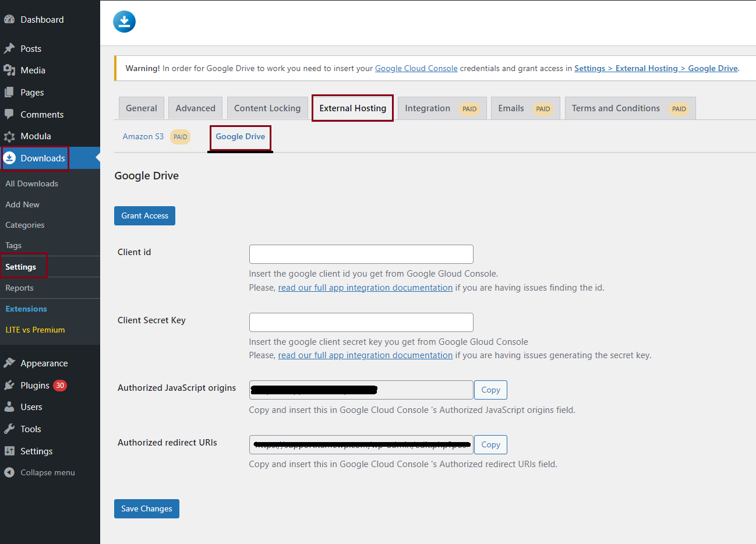Select Settings under Downloads menu

click(21, 267)
